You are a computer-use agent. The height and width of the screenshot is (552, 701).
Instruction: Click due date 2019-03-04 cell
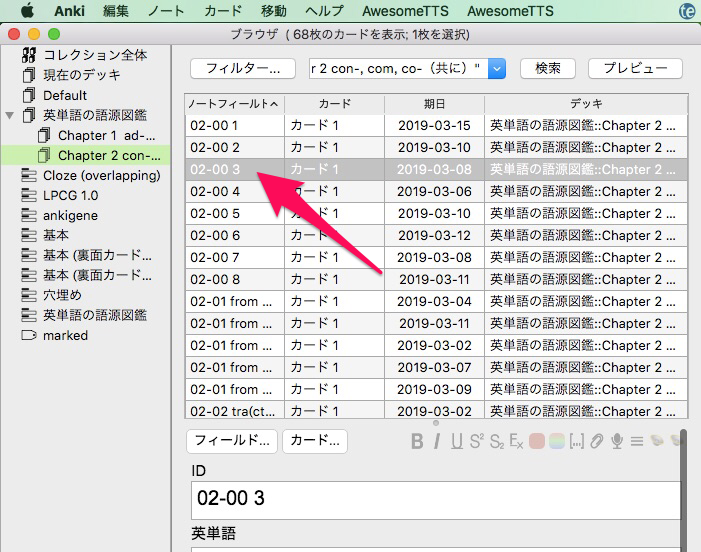(x=434, y=302)
